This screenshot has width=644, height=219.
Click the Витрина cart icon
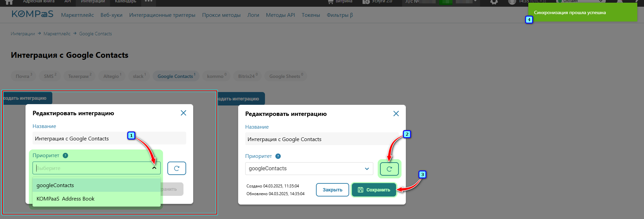pos(330,2)
